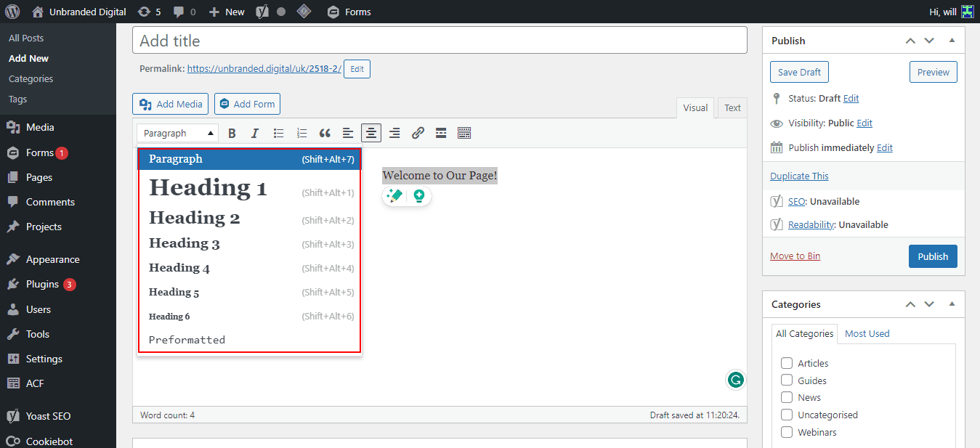The height and width of the screenshot is (448, 980).
Task: Toggle the toolbar with keyboard-style icon
Action: [x=464, y=133]
